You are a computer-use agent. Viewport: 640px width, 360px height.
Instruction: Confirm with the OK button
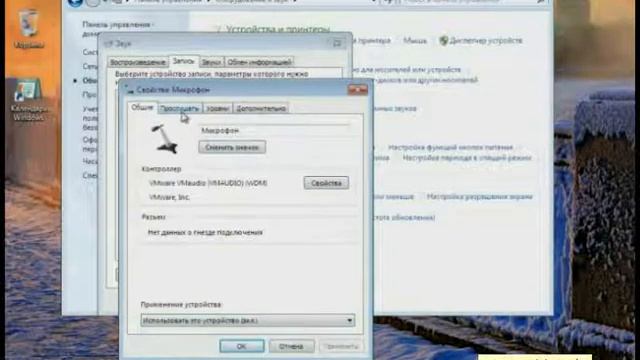pos(242,346)
